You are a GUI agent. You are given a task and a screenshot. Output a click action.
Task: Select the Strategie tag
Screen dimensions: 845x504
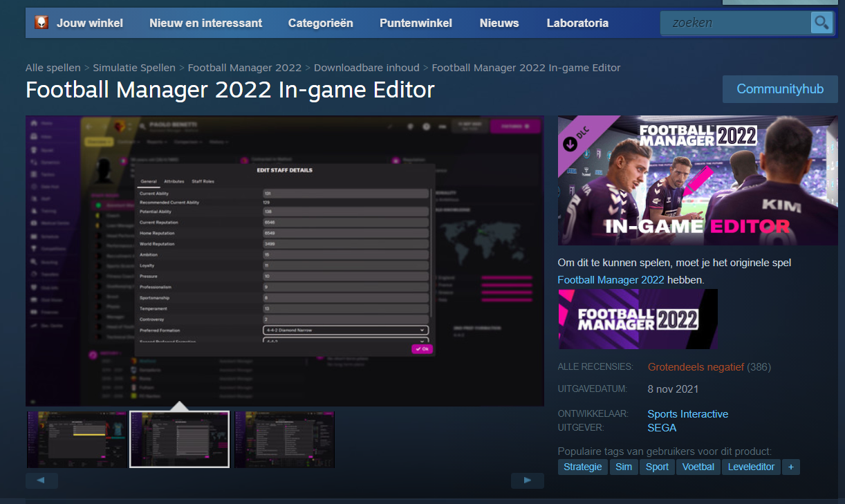tap(583, 467)
